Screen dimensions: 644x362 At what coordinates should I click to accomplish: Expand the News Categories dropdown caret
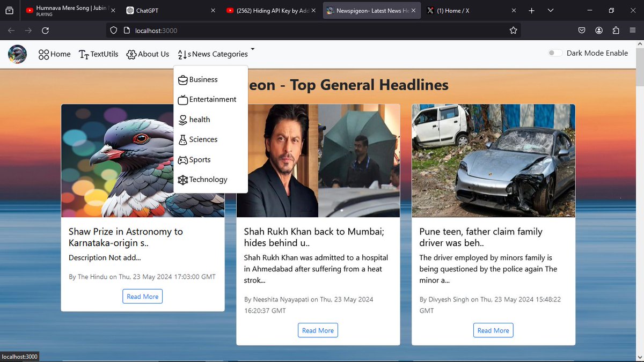tap(252, 49)
